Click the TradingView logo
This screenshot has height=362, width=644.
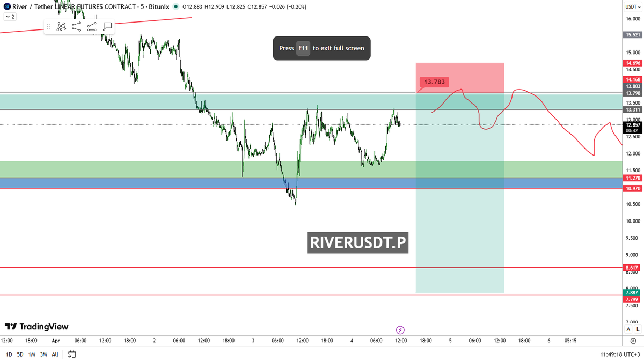(x=38, y=327)
